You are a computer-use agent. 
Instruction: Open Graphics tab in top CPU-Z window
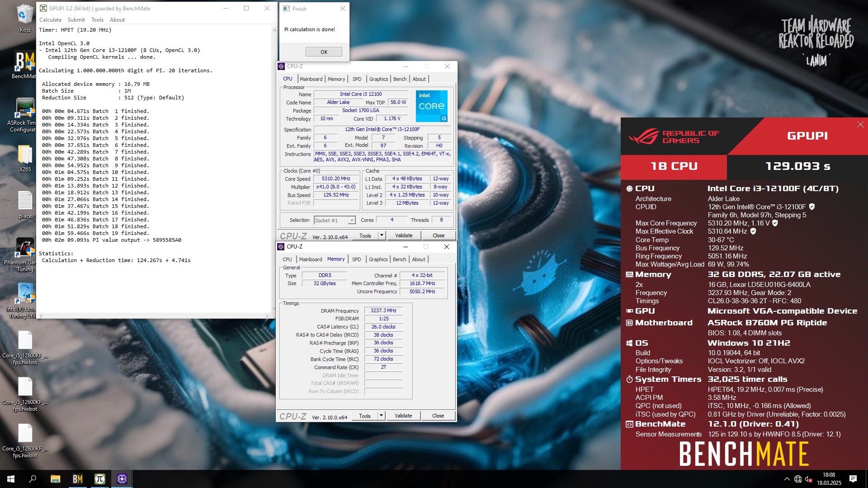(378, 79)
